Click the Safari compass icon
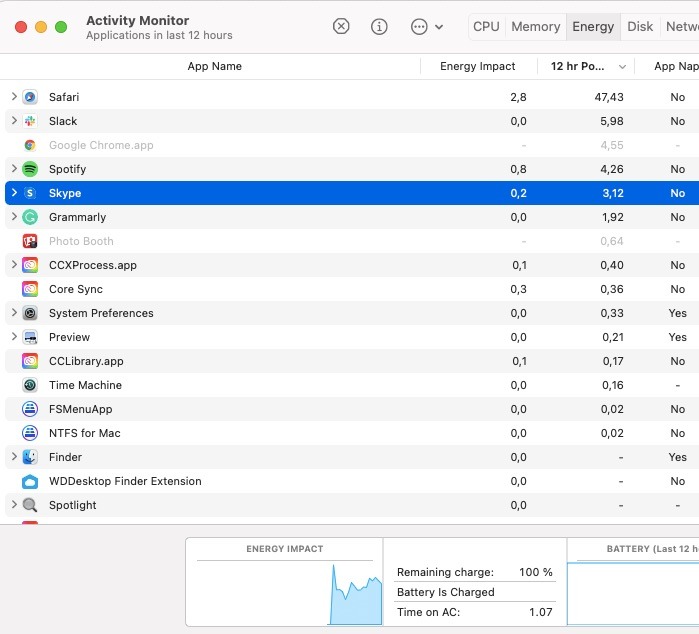 [30, 97]
